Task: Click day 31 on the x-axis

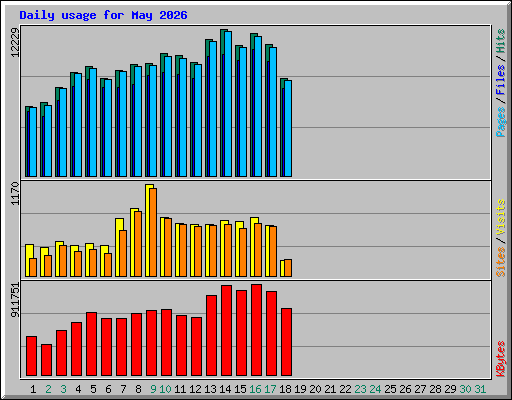Action: [x=480, y=389]
